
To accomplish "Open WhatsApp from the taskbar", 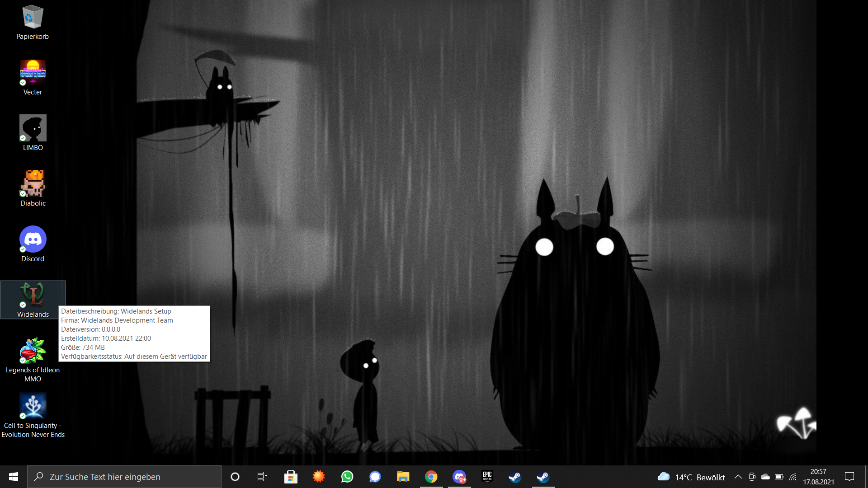I will [347, 477].
